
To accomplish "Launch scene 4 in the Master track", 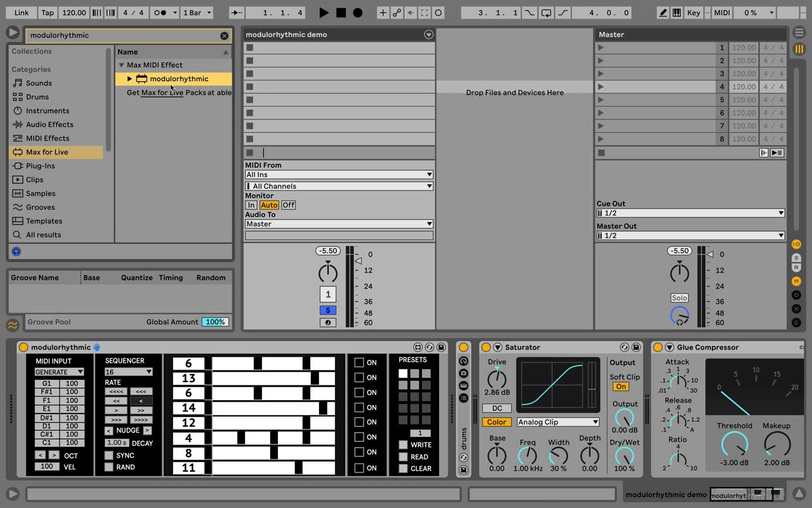I will click(601, 86).
